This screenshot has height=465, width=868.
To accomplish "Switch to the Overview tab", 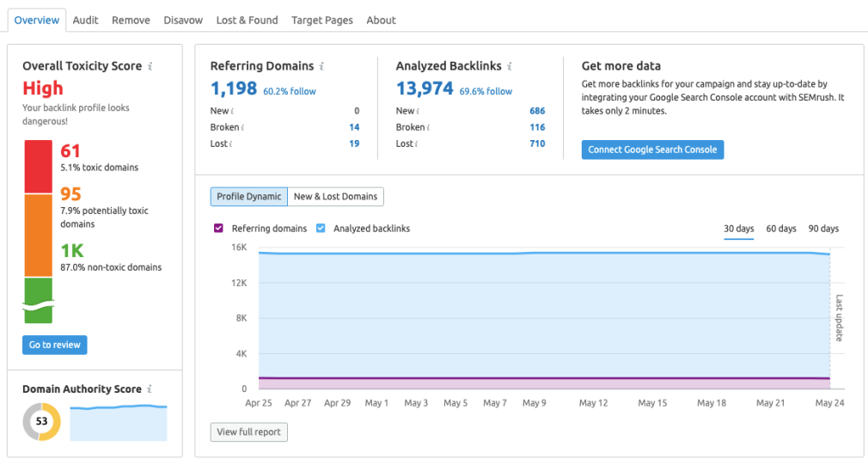I will click(37, 20).
